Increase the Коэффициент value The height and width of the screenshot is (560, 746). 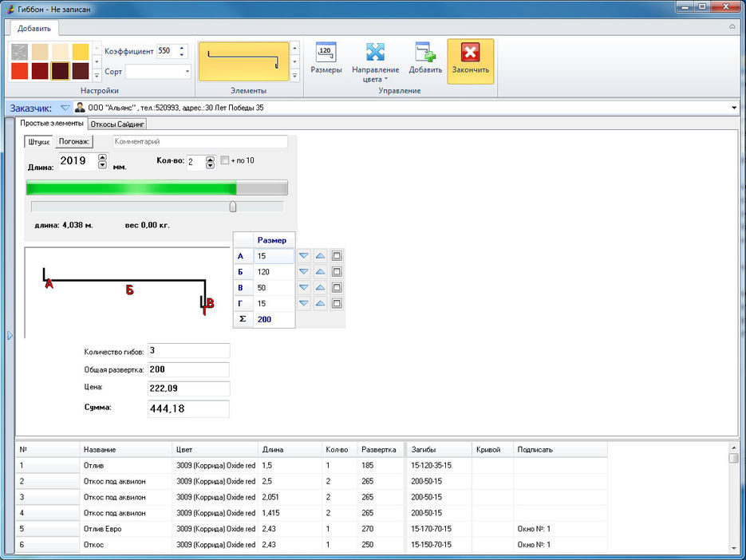pyautogui.click(x=182, y=48)
